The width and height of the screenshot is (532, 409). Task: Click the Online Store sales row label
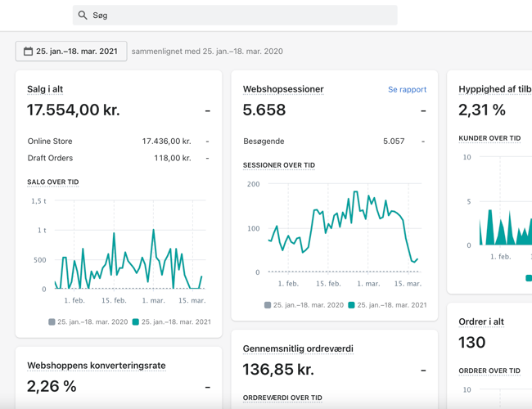coord(50,141)
